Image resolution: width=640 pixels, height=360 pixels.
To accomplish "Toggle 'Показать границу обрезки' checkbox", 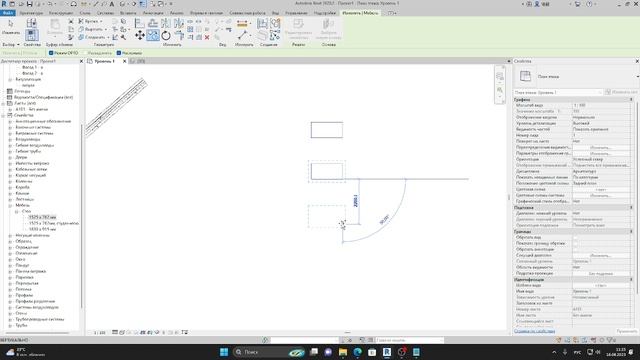I will coord(576,243).
